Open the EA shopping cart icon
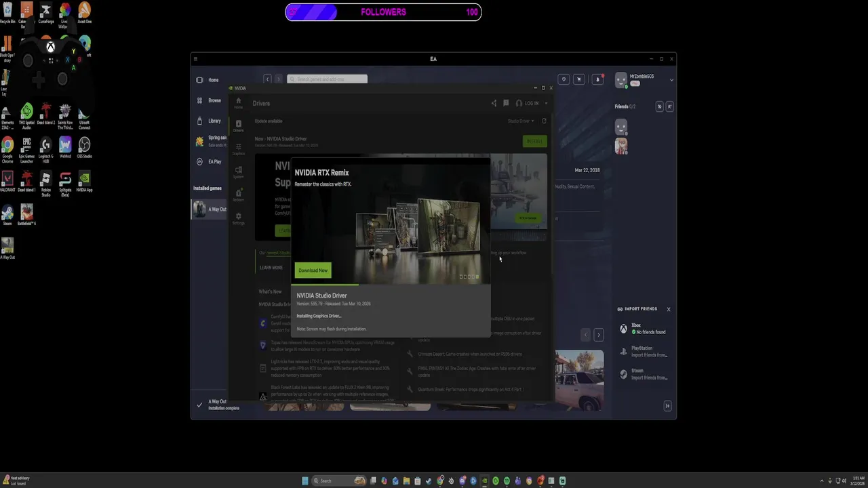Viewport: 868px width, 488px height. [578, 79]
